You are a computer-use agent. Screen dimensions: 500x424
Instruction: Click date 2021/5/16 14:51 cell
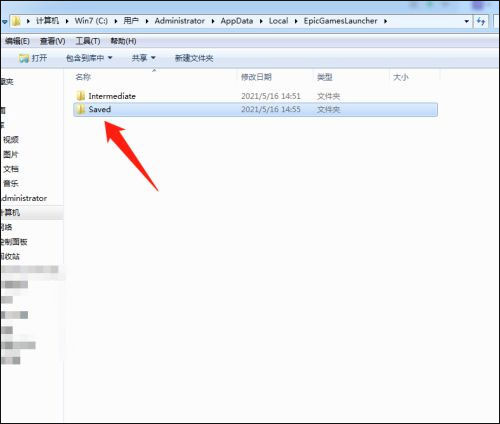coord(271,96)
